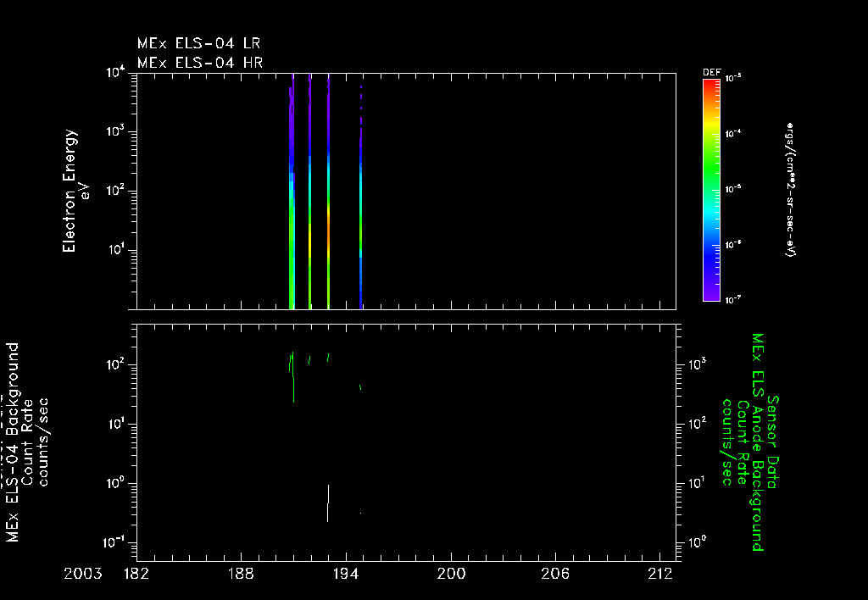Viewport: 868px width, 600px height.
Task: Click the '206' day tick label
Action: (x=555, y=574)
